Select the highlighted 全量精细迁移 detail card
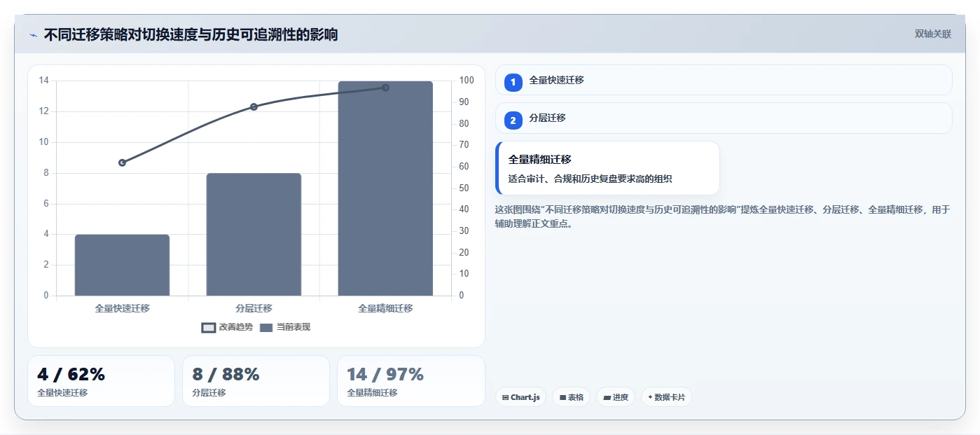 pyautogui.click(x=607, y=168)
